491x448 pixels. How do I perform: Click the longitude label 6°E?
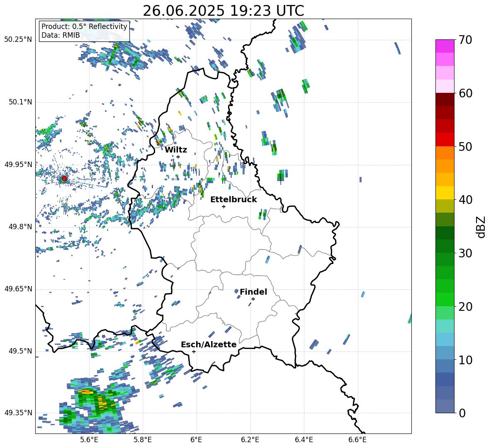click(x=196, y=440)
